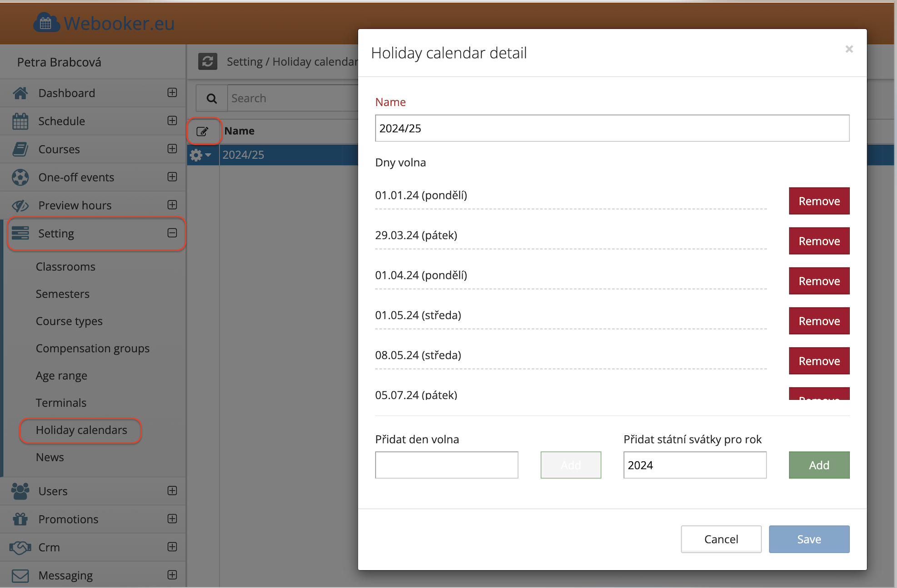This screenshot has height=588, width=897.
Task: Open the Semesters settings page
Action: 63,294
